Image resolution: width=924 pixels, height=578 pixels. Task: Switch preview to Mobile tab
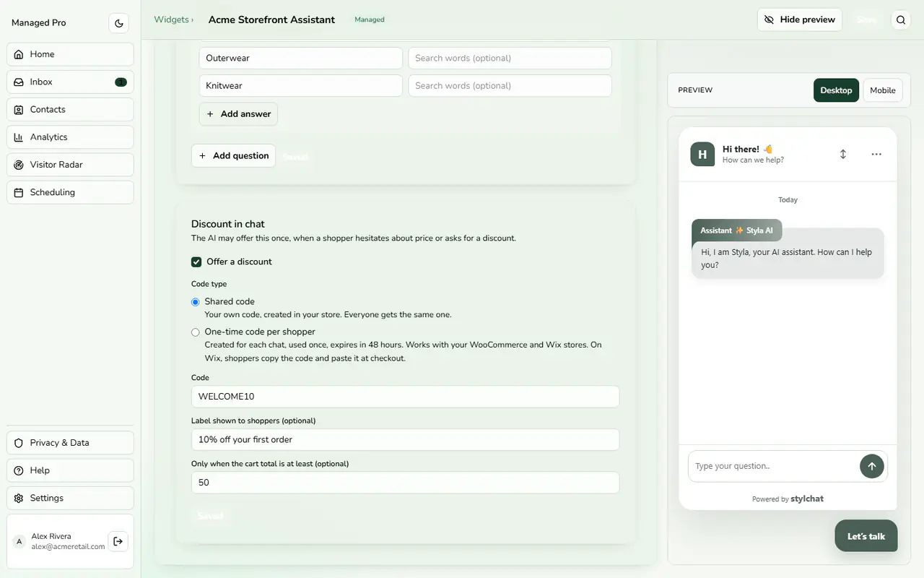(882, 90)
